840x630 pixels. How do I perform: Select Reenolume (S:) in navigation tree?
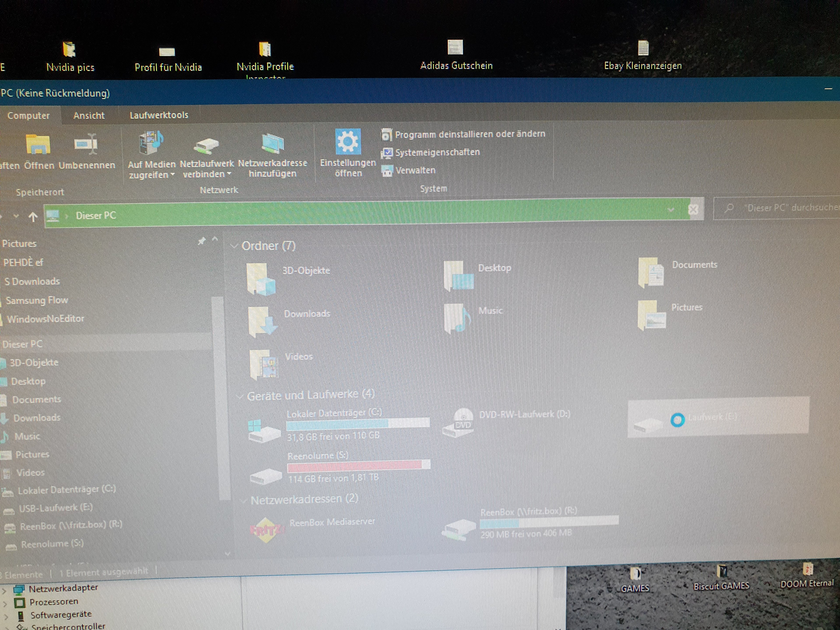point(52,544)
